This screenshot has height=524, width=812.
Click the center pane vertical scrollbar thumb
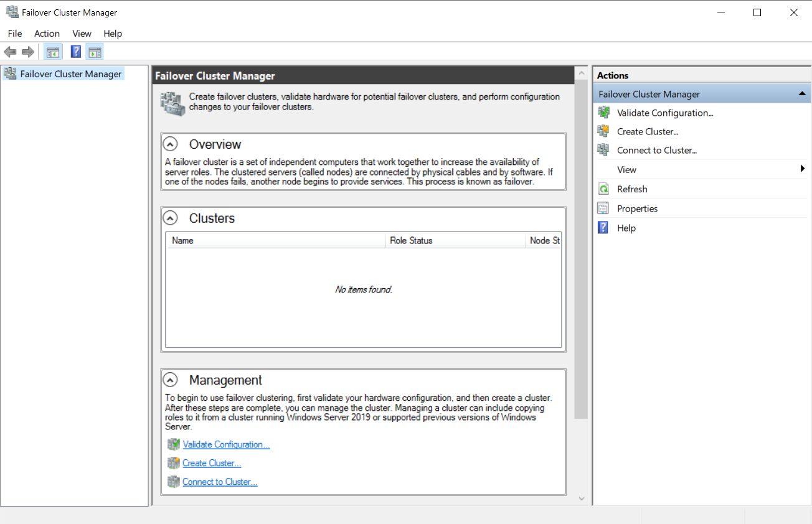(x=582, y=249)
